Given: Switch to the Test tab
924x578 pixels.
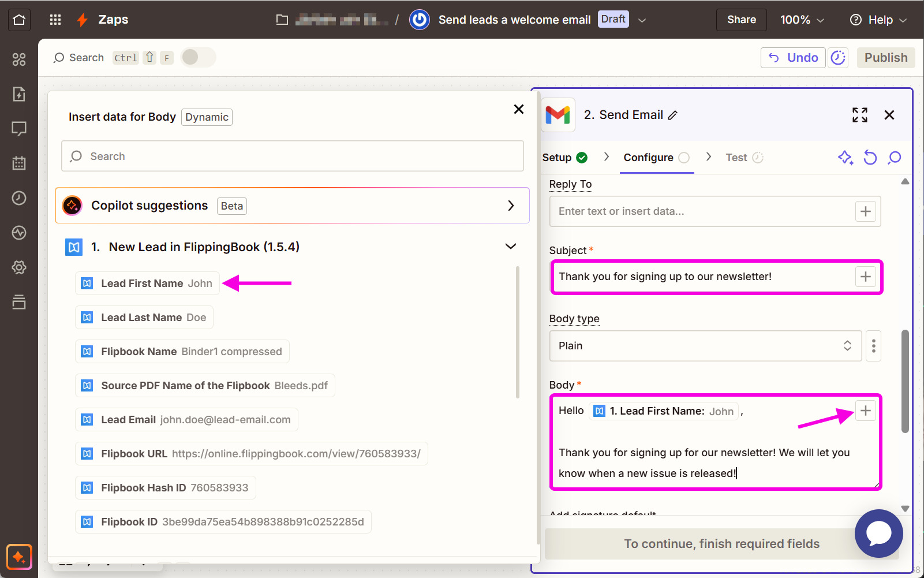Looking at the screenshot, I should click(745, 158).
